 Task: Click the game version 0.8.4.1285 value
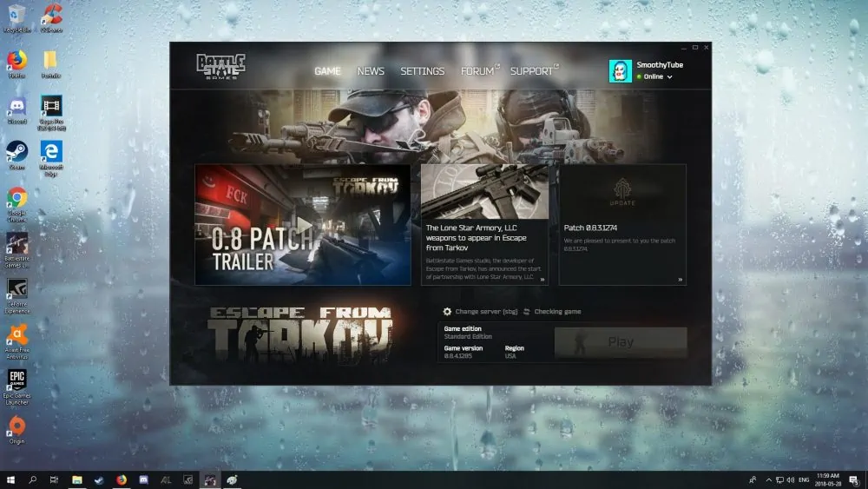click(x=457, y=356)
